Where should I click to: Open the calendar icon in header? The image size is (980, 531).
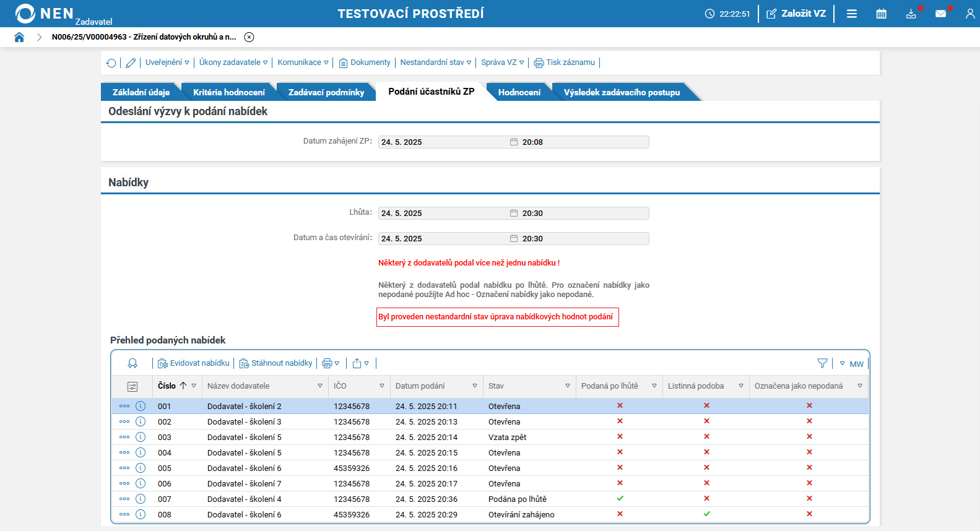[881, 14]
